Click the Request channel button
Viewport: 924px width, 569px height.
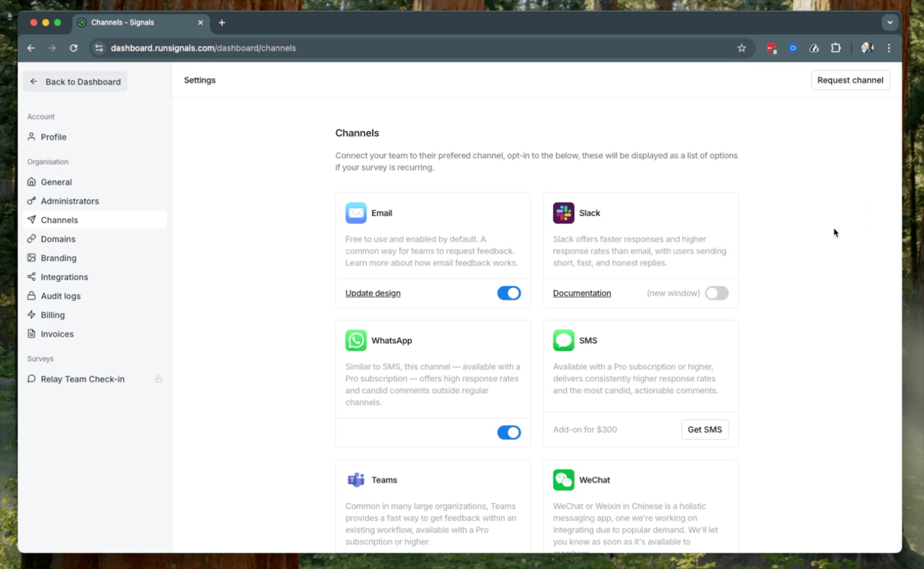click(850, 80)
